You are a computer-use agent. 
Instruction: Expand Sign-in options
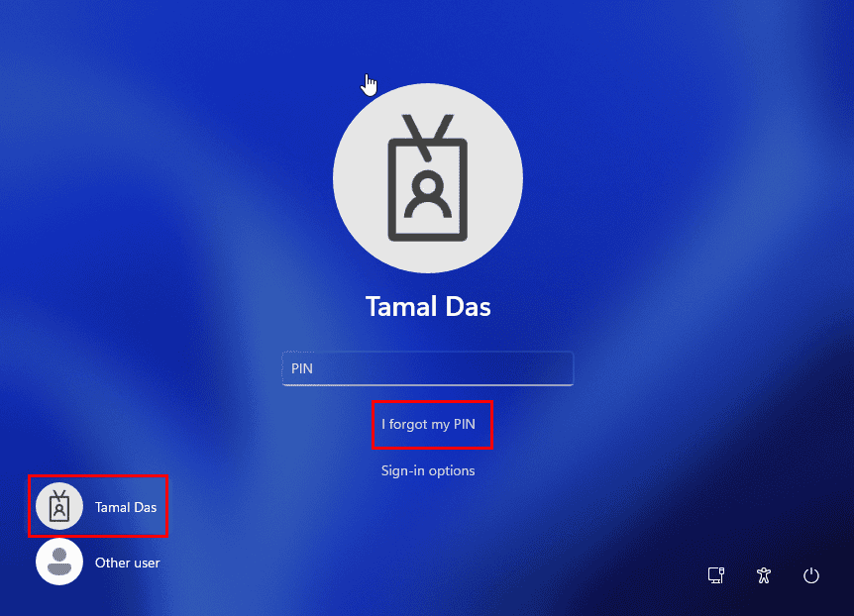pos(428,470)
